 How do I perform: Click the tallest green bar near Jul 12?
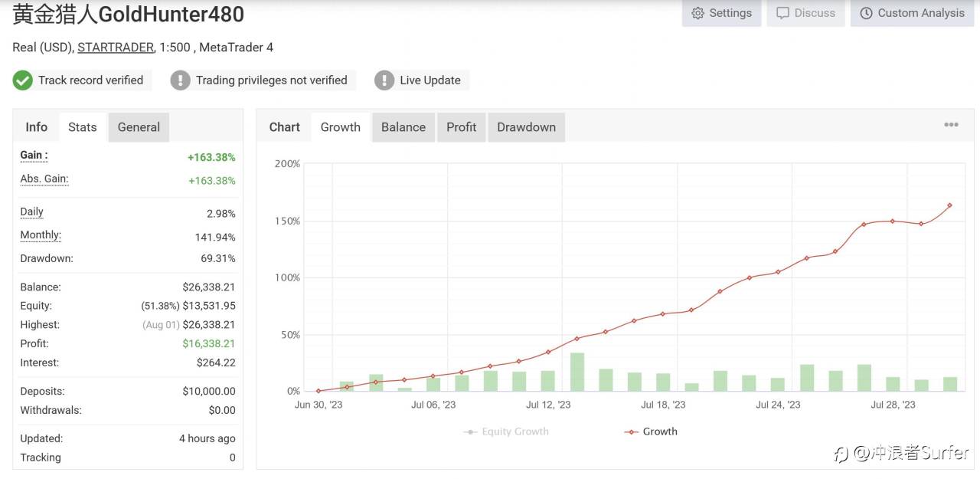click(577, 372)
